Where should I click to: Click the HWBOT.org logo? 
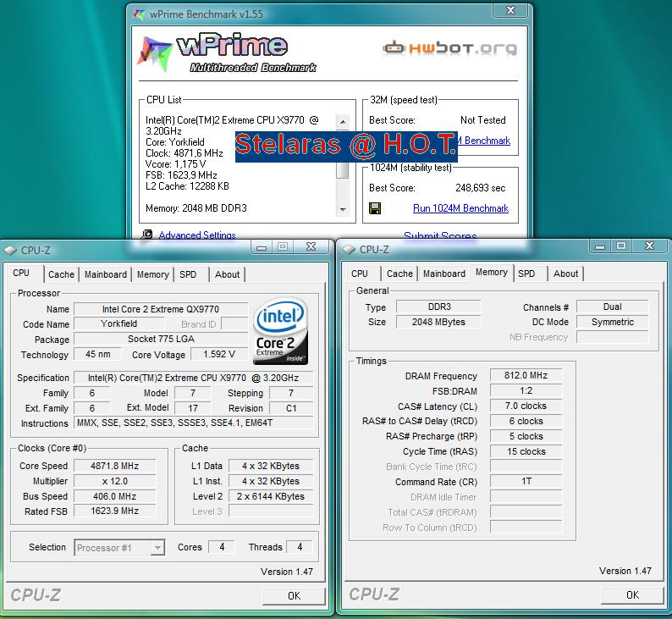point(449,48)
